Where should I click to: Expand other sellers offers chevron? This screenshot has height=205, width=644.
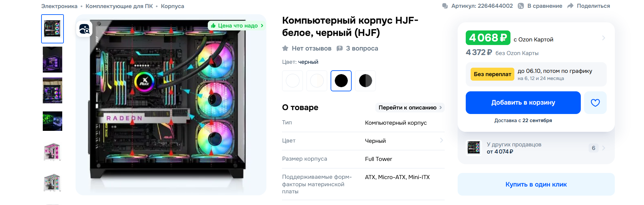(x=603, y=148)
